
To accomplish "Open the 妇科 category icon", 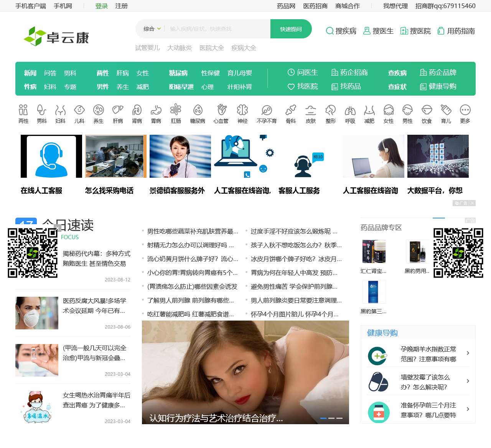I will tap(60, 110).
